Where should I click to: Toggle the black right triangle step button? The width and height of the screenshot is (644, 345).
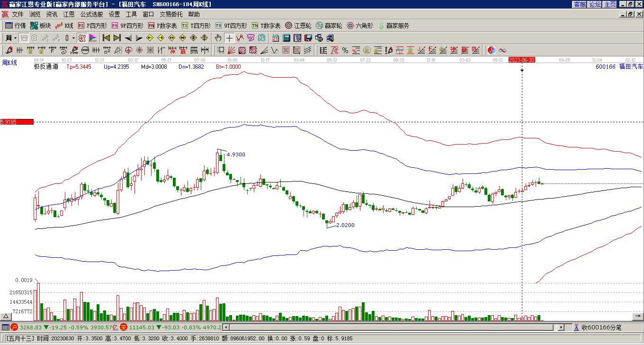(139, 38)
